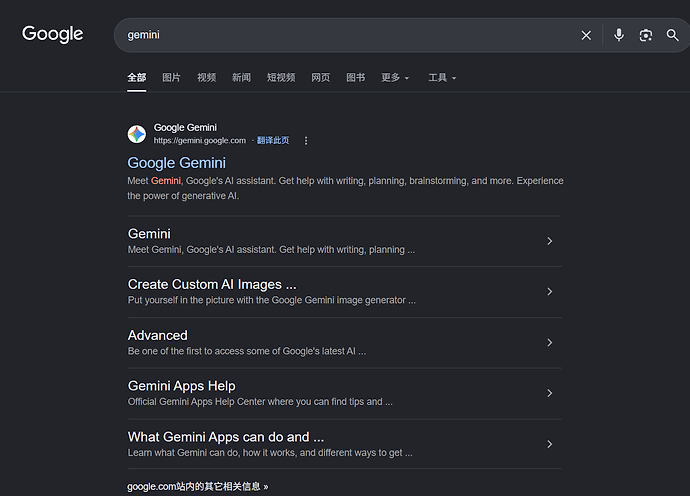Switch to the 图片 tab
Viewport: 690px width, 496px height.
(x=171, y=78)
